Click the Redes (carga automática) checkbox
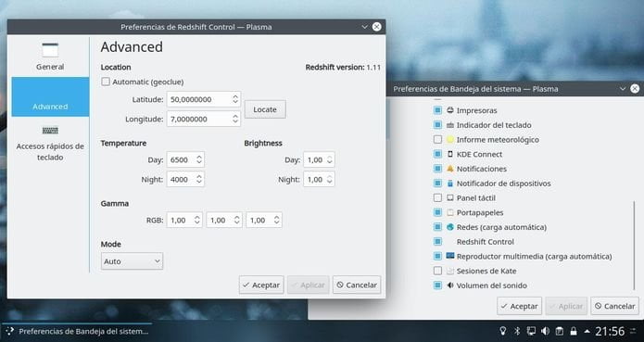 coord(437,227)
